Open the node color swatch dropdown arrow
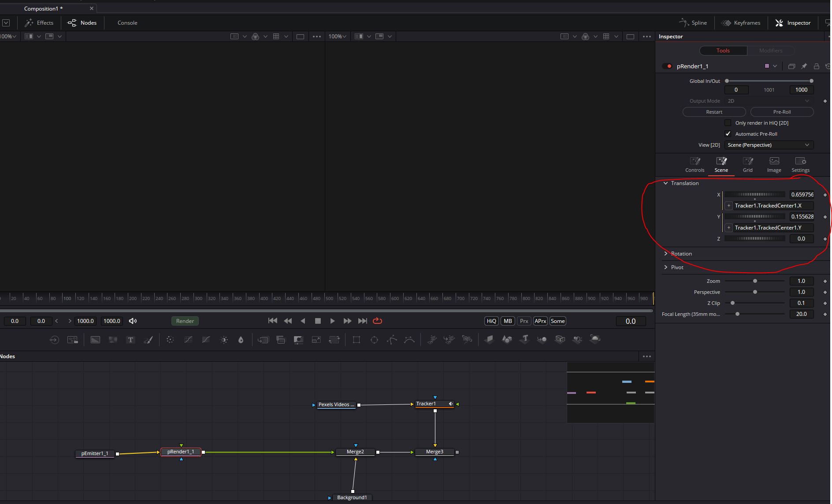The image size is (832, 504). click(775, 66)
